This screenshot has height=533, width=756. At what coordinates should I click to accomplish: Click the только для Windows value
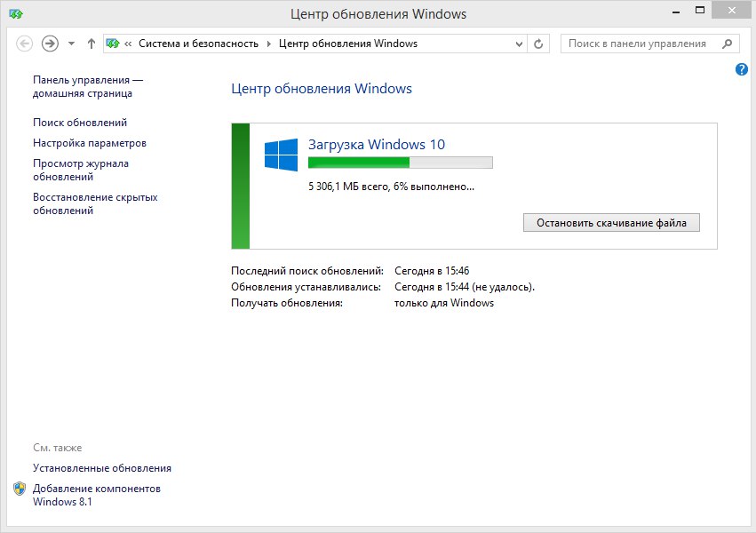(444, 303)
